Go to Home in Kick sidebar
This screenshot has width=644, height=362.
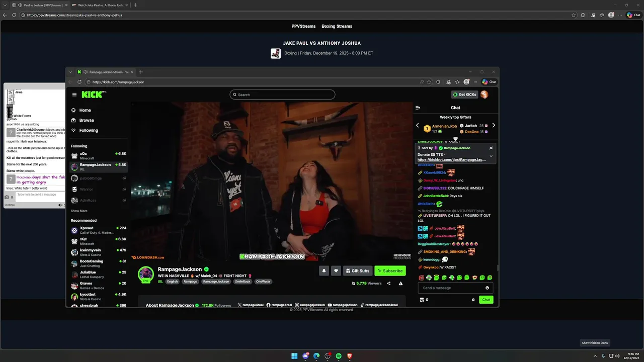coord(82,110)
